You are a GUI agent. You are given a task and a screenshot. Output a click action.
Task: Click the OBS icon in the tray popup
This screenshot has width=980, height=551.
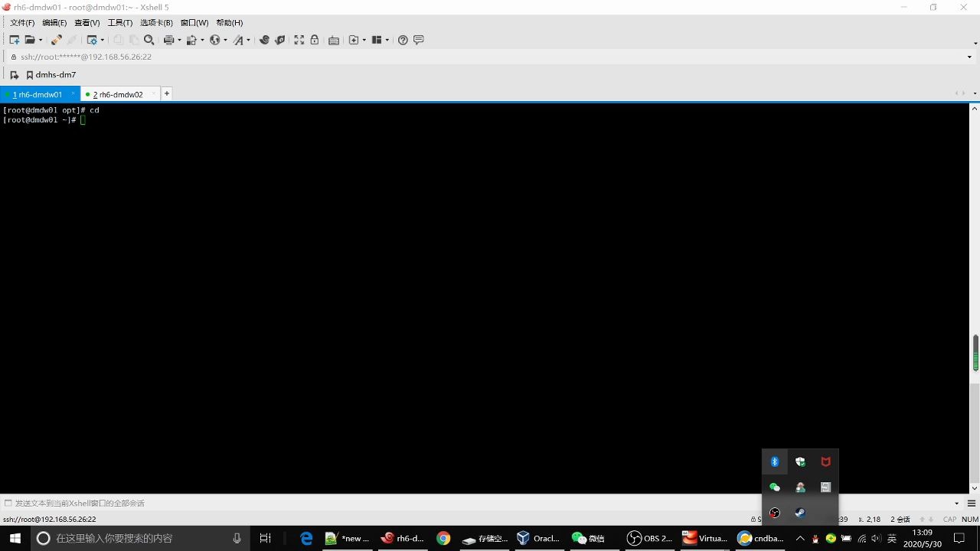point(775,513)
